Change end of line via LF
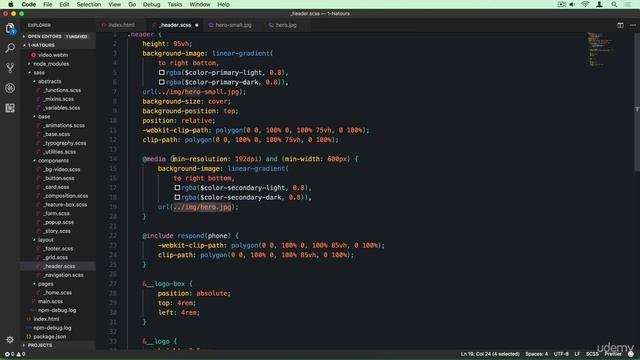This screenshot has height=360, width=640. coord(577,354)
